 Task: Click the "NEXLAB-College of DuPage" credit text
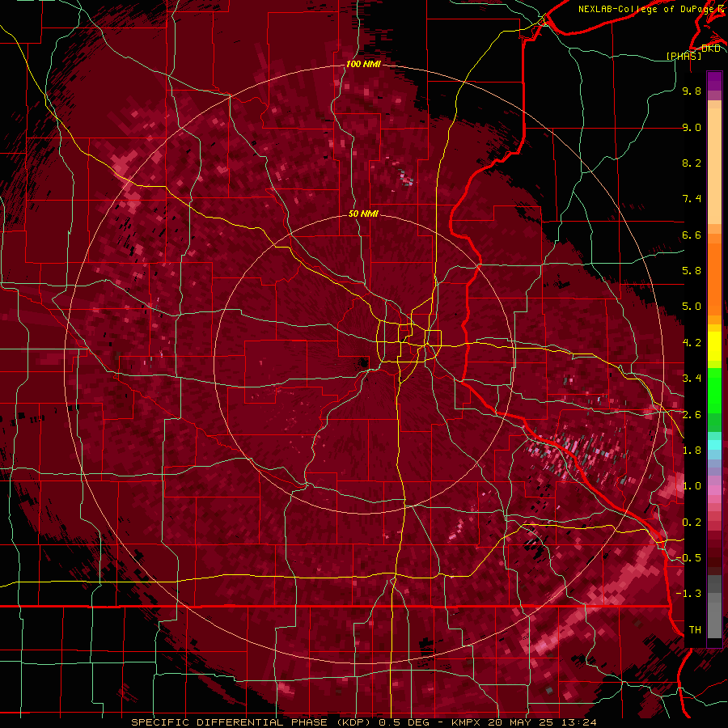pyautogui.click(x=645, y=9)
